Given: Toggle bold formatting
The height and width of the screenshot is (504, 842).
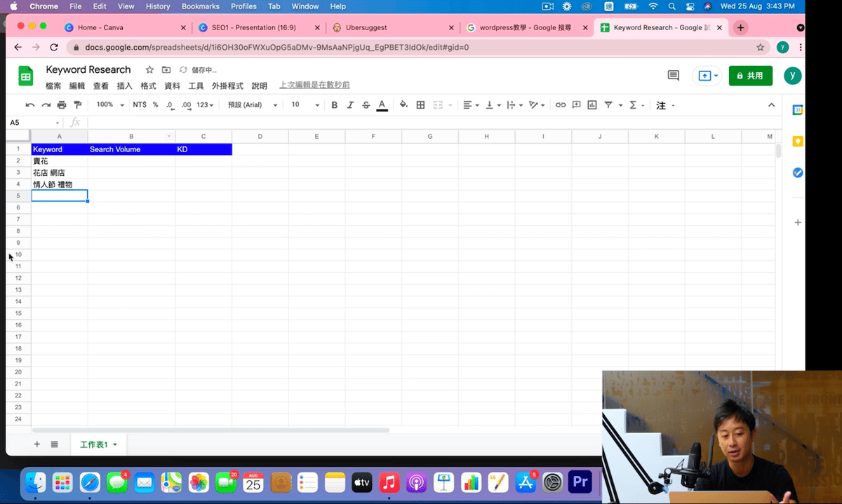Looking at the screenshot, I should point(334,105).
